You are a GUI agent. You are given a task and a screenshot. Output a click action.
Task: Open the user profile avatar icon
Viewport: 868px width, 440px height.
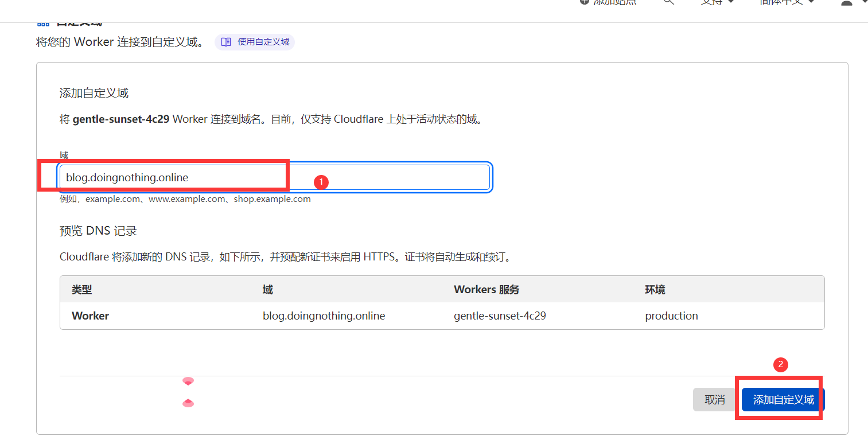coord(846,3)
